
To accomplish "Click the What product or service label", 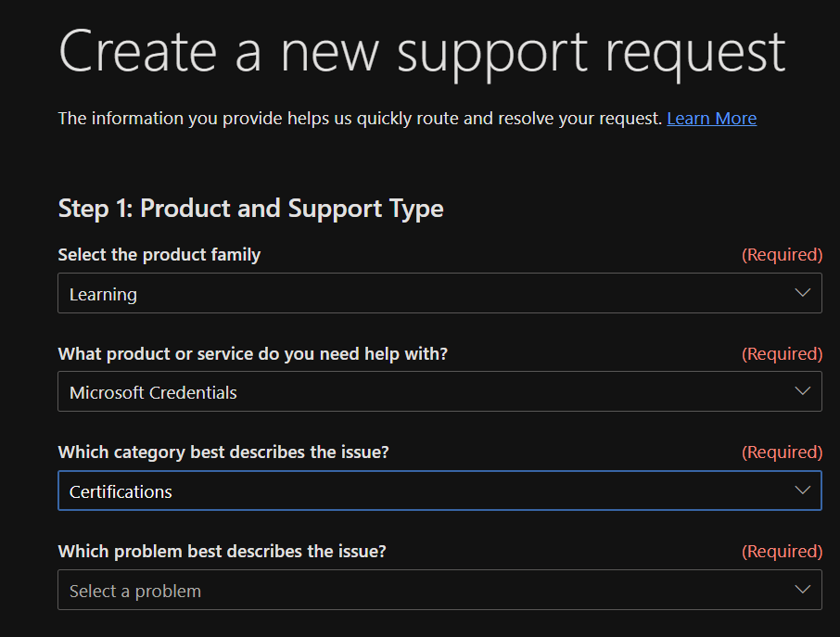I will (253, 354).
